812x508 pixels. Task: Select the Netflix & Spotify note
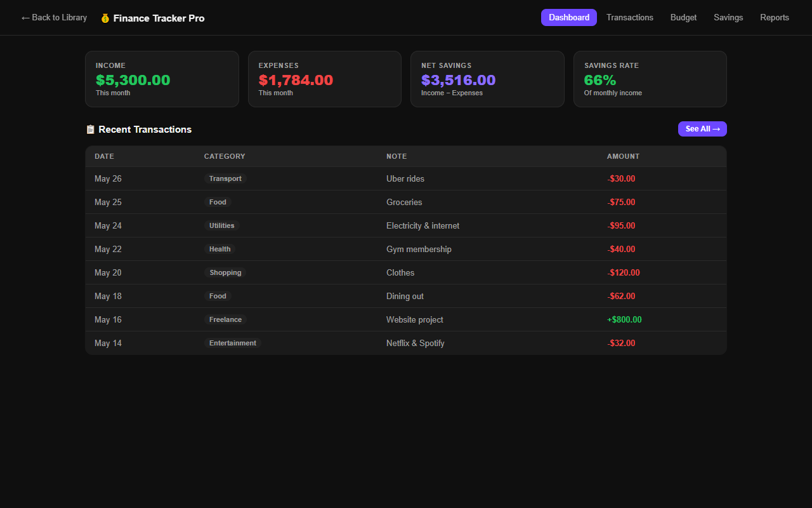[416, 343]
